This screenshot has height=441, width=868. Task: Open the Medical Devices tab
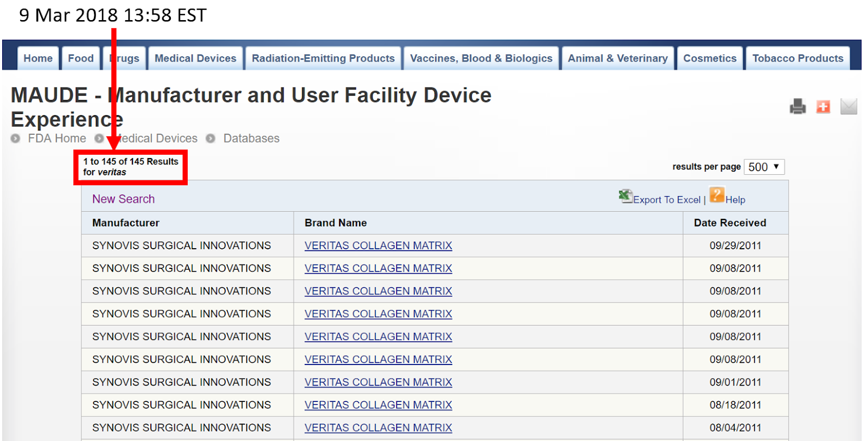195,58
